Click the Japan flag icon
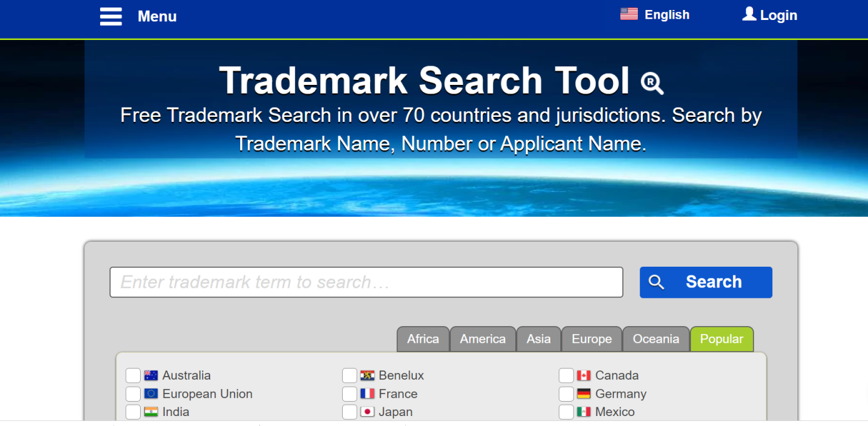 coord(367,412)
